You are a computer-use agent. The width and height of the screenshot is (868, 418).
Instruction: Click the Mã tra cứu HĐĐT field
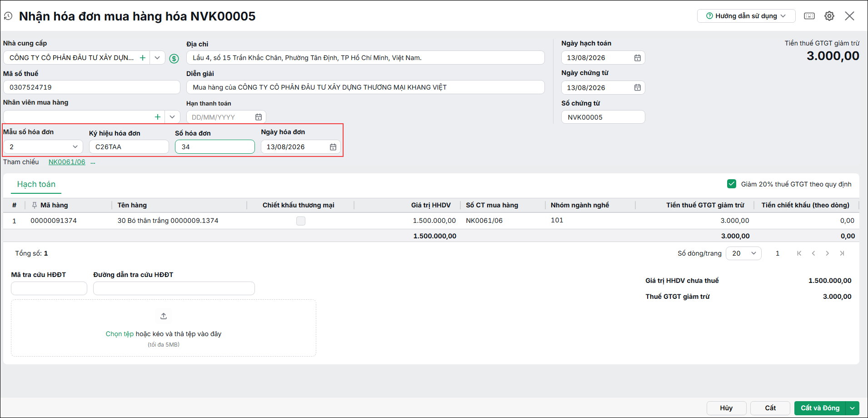(49, 288)
